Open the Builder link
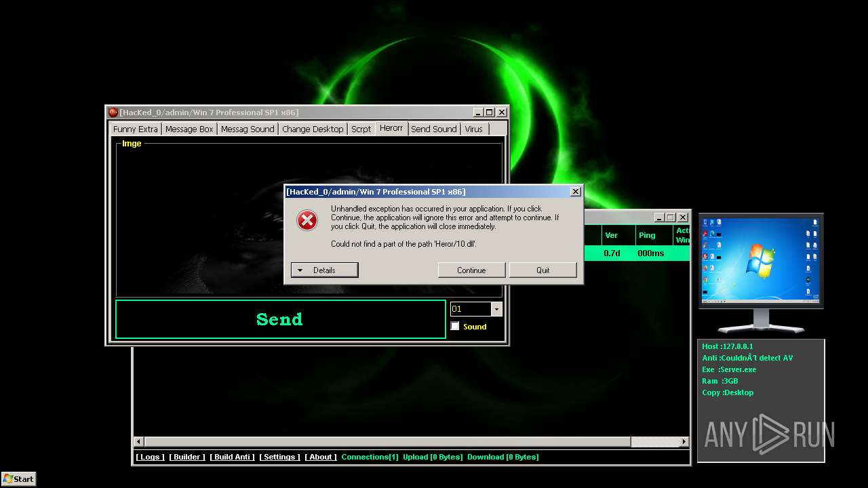 (187, 457)
